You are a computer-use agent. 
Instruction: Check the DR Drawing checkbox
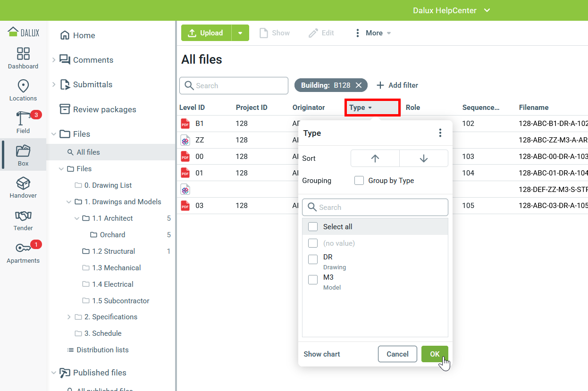click(x=313, y=259)
